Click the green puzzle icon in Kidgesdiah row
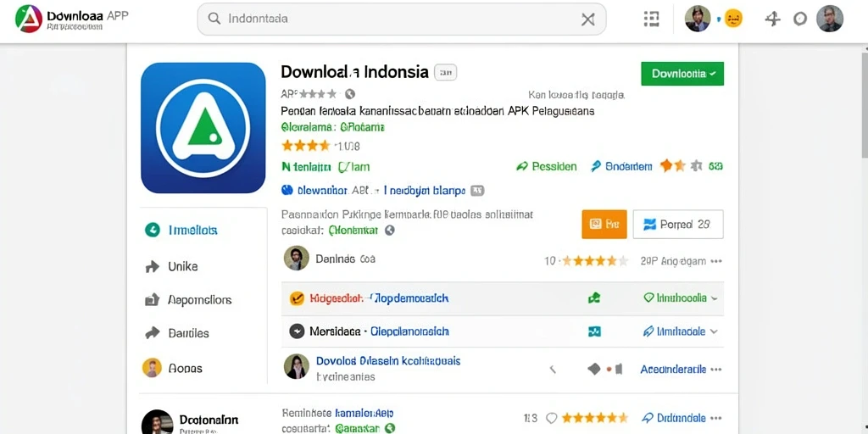The height and width of the screenshot is (434, 868). (594, 298)
